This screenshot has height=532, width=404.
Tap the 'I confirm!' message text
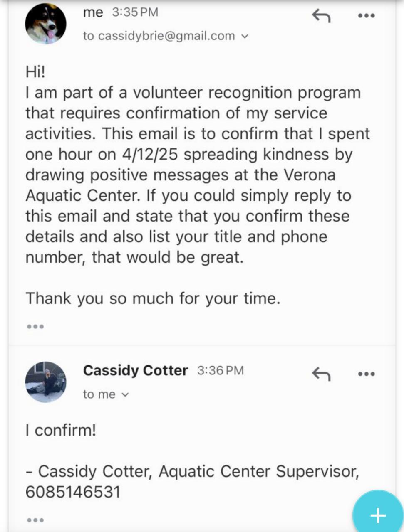click(x=61, y=430)
